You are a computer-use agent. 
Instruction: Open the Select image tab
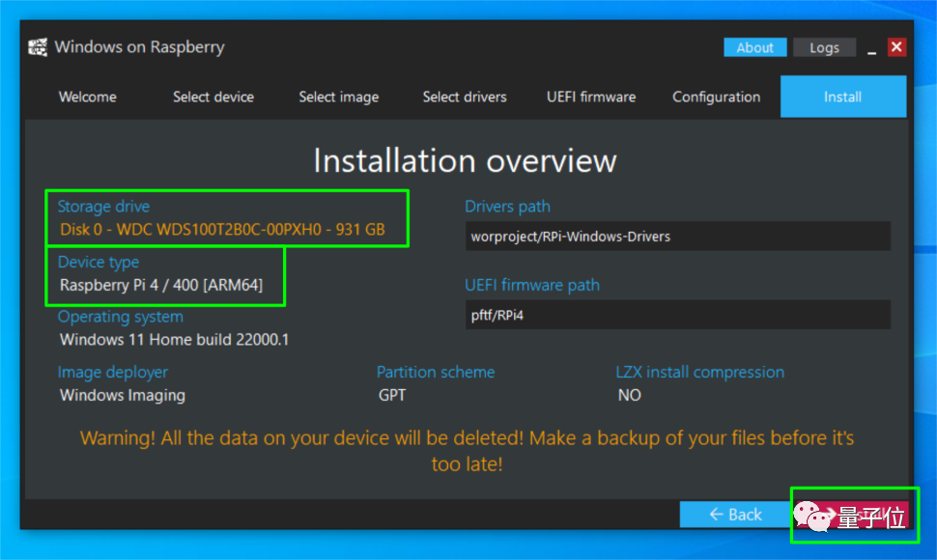click(x=338, y=97)
